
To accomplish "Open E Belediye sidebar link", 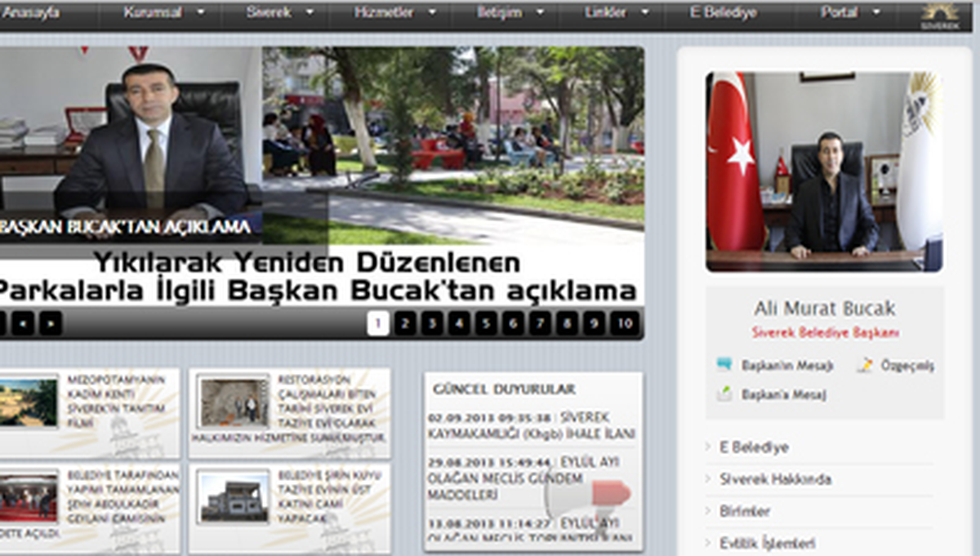I will coord(754,447).
